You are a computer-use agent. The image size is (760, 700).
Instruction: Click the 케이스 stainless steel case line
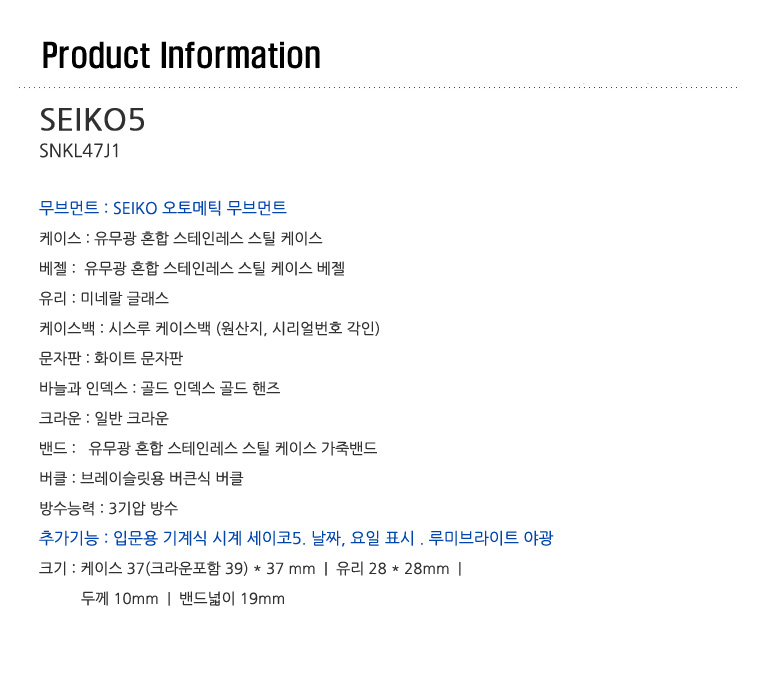pos(181,238)
